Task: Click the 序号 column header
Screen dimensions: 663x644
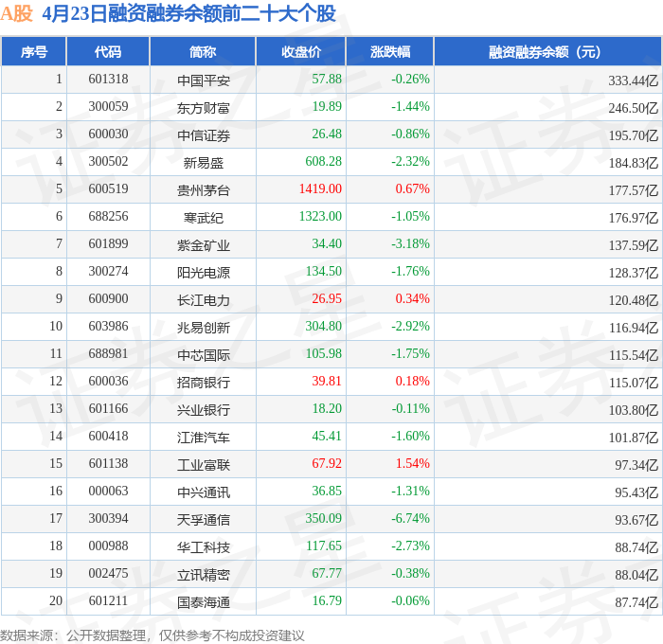Action: (34, 51)
